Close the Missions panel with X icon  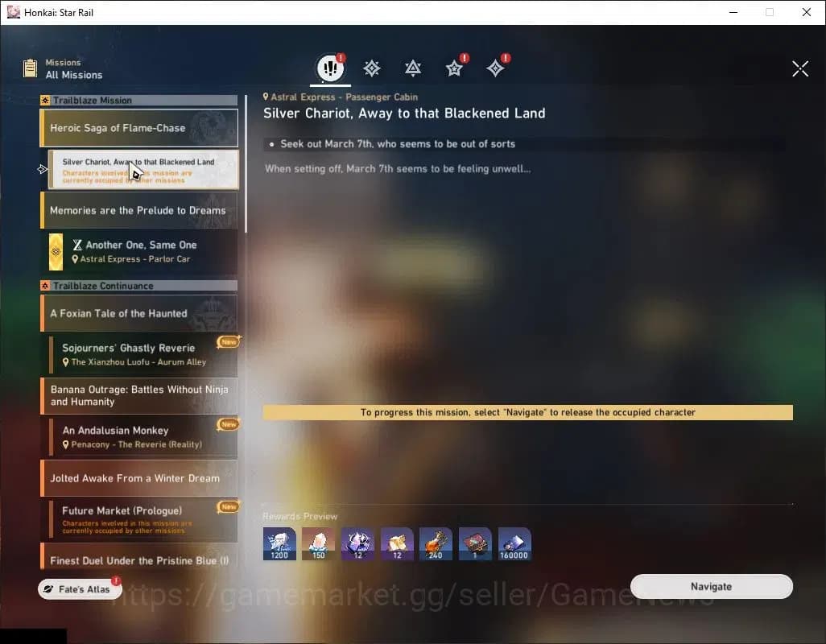(x=799, y=68)
